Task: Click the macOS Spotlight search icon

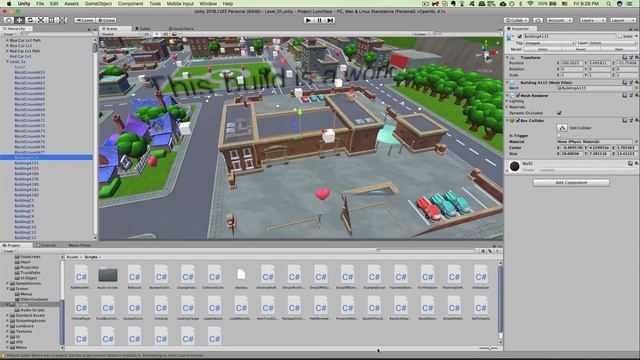Action: (609, 4)
